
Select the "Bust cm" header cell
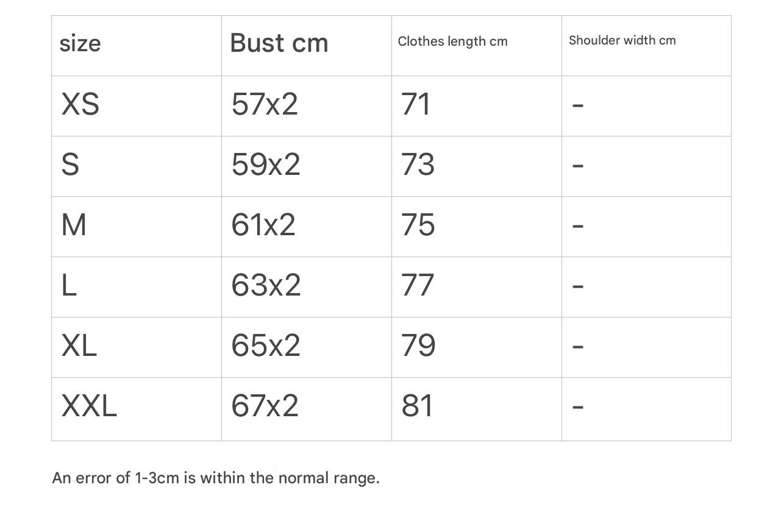pos(279,43)
